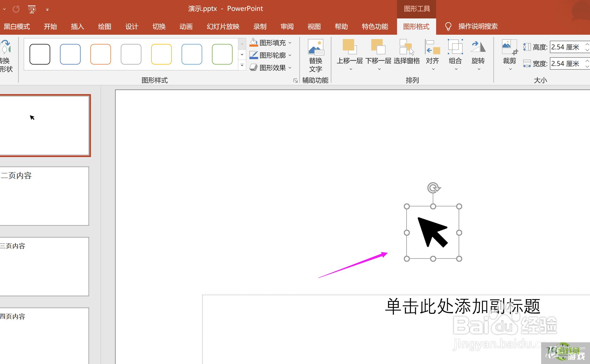Open the 黑白模式 tab
Viewport: 590px width, 364px height.
(x=17, y=27)
